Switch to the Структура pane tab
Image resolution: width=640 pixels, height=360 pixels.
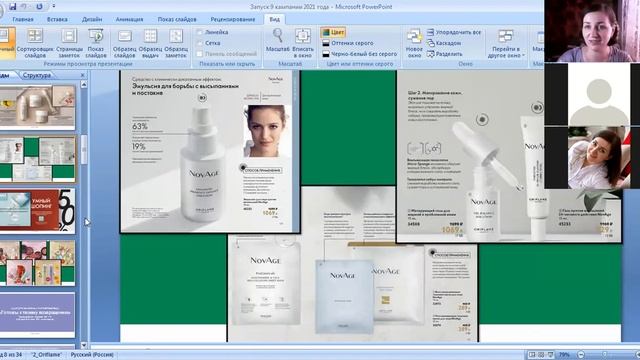click(x=37, y=75)
